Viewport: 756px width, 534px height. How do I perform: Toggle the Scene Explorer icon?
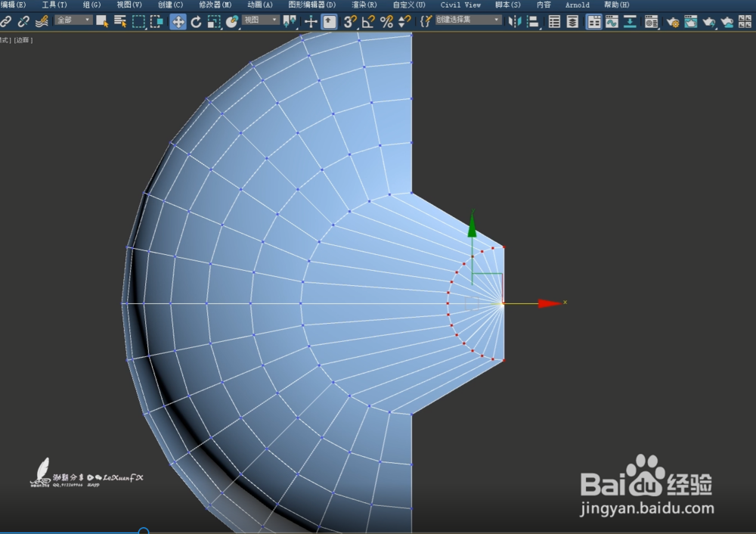[554, 21]
